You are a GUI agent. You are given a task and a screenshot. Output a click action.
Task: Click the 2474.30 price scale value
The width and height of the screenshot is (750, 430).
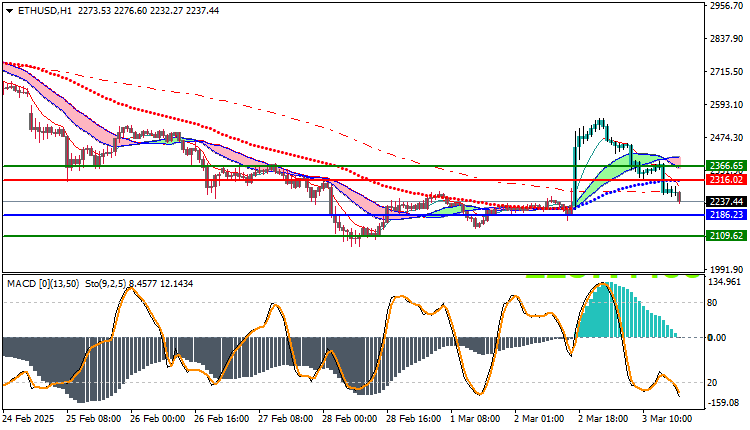pyautogui.click(x=727, y=137)
